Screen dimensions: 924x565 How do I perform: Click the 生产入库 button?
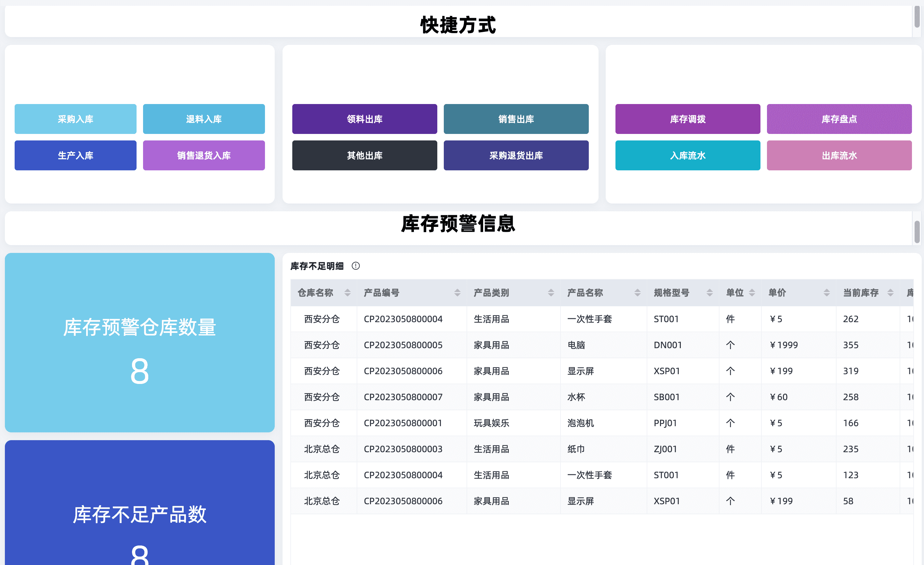coord(75,155)
